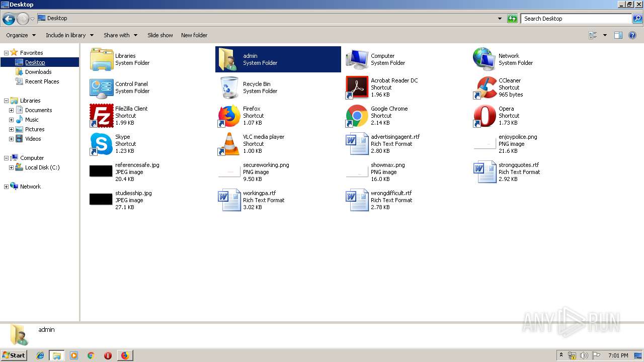The width and height of the screenshot is (644, 362).
Task: Collapse the Computer tree node
Action: [x=6, y=158]
